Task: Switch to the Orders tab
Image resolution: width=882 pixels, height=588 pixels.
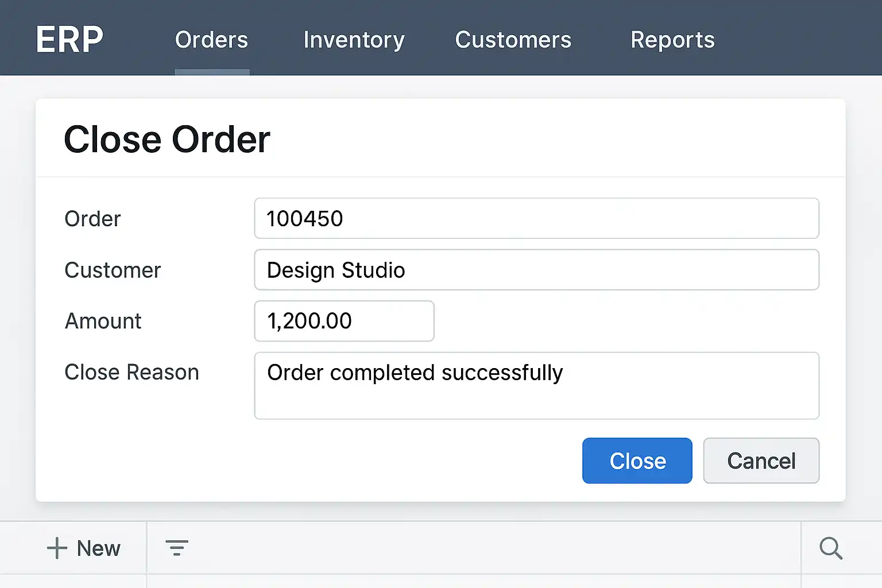Action: pyautogui.click(x=211, y=40)
